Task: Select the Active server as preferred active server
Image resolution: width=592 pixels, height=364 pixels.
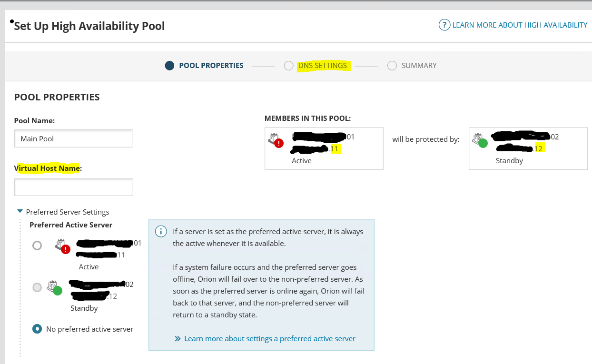Action: [37, 246]
